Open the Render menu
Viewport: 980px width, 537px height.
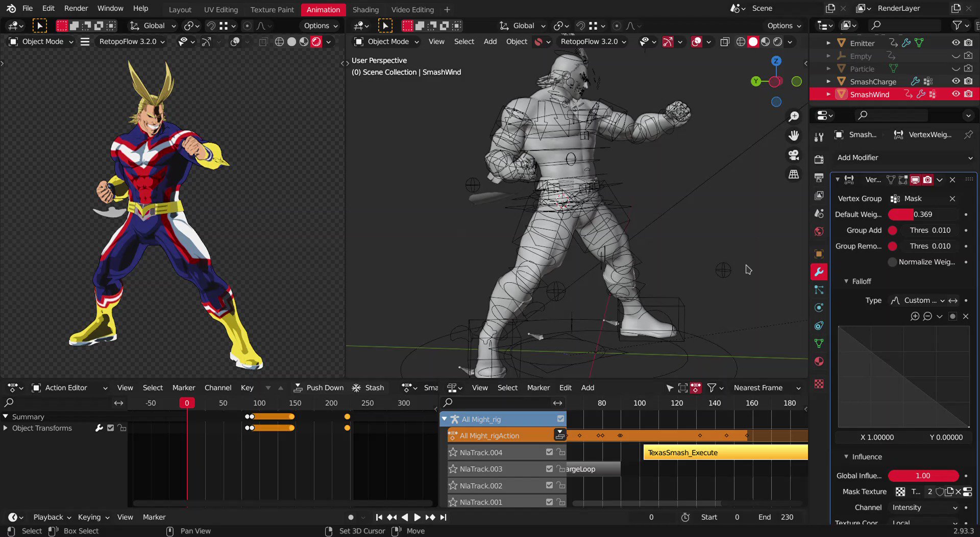(76, 8)
